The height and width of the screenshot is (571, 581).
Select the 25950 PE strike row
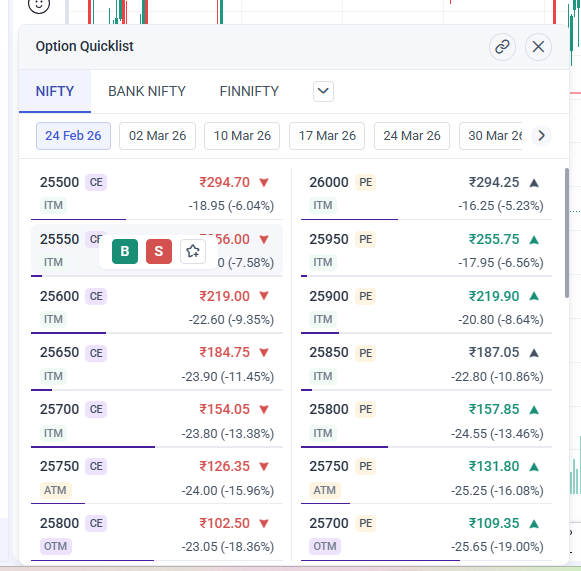(x=426, y=250)
